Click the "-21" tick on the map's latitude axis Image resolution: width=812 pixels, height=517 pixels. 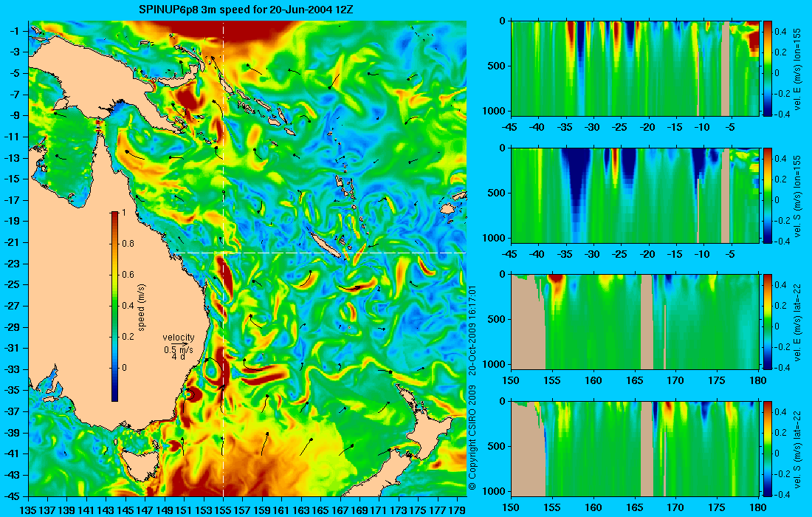[x=13, y=242]
